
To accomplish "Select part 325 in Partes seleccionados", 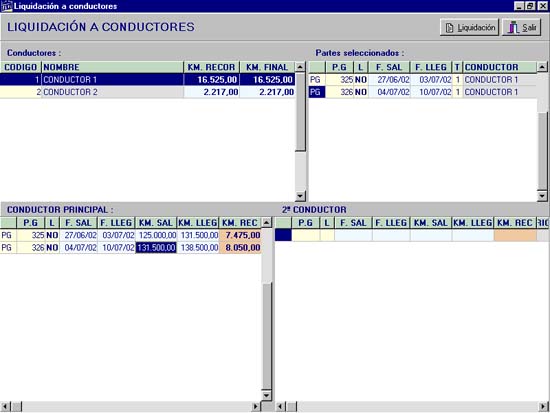I will click(422, 80).
